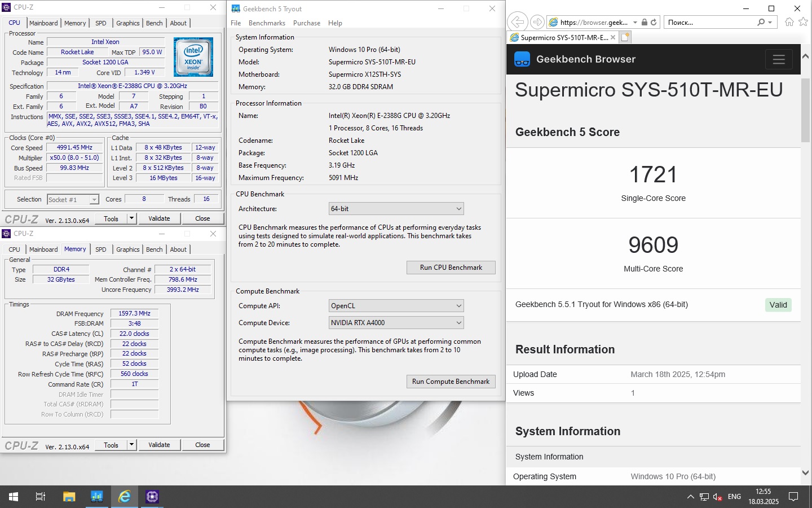Screen dimensions: 812x508
Task: Click the muted volume tray icon
Action: click(x=718, y=497)
